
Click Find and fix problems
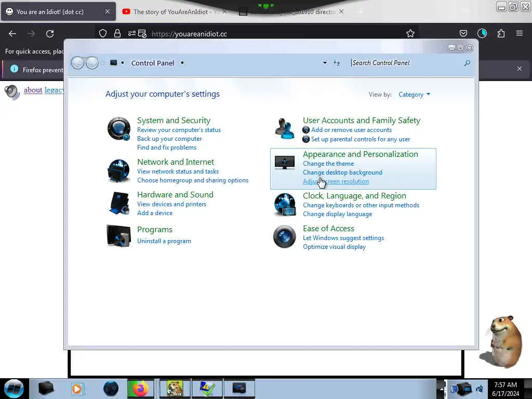(167, 148)
